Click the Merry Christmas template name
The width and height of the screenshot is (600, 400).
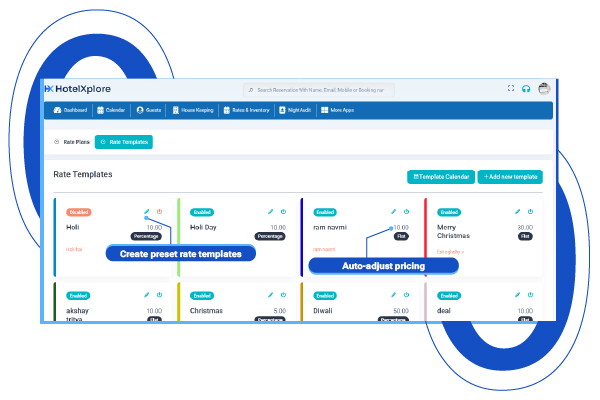click(453, 232)
